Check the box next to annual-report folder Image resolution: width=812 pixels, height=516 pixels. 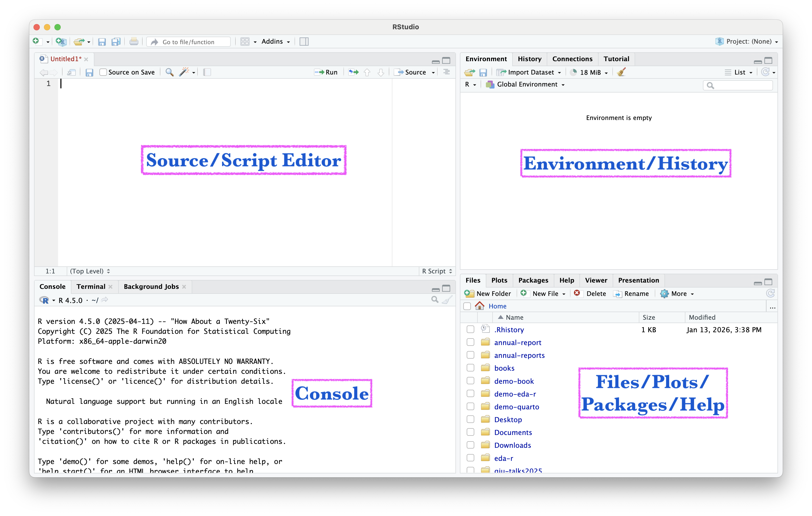click(470, 342)
